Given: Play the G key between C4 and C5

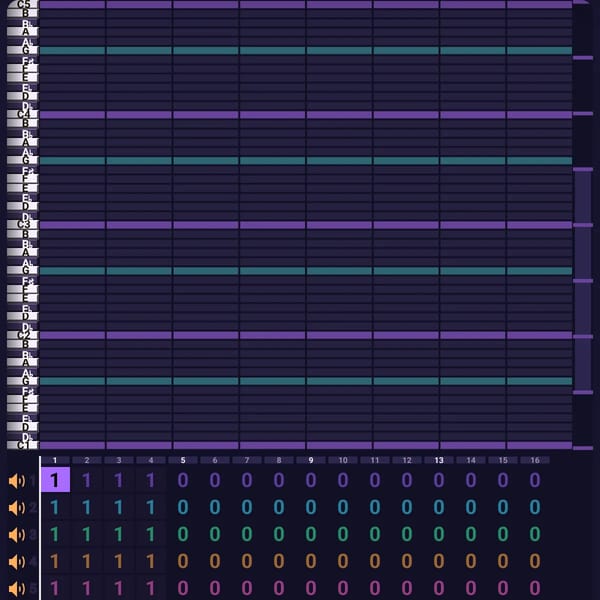Looking at the screenshot, I should pyautogui.click(x=23, y=50).
